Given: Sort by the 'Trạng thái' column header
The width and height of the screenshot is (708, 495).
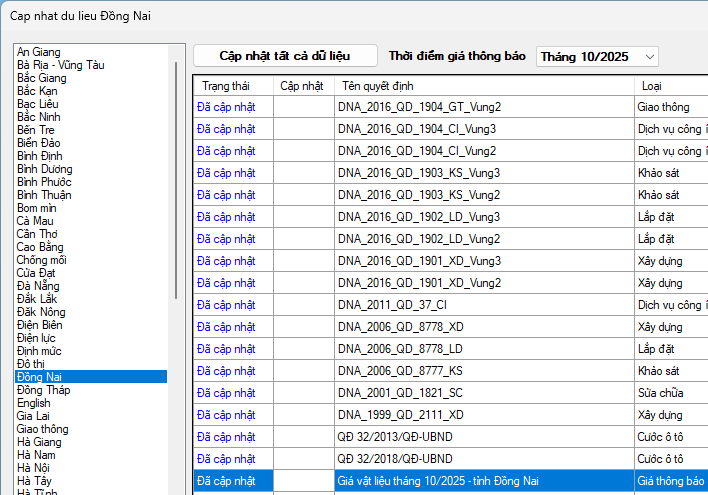Looking at the screenshot, I should pos(232,86).
